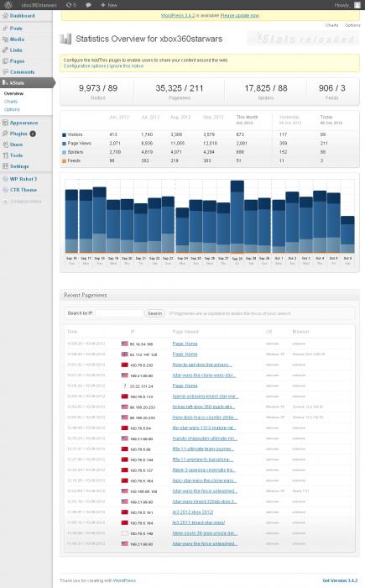
Task: Select the Charts submenu under kStats
Action: point(11,102)
